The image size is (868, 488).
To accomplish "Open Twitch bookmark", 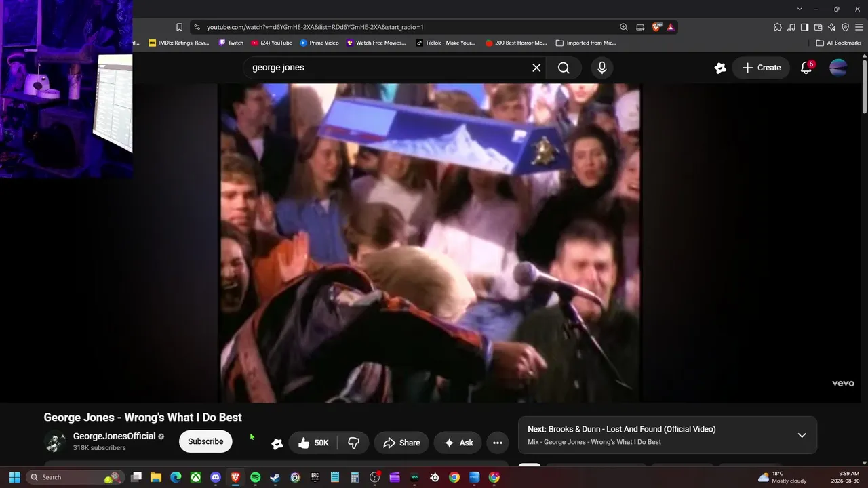I will pyautogui.click(x=231, y=43).
